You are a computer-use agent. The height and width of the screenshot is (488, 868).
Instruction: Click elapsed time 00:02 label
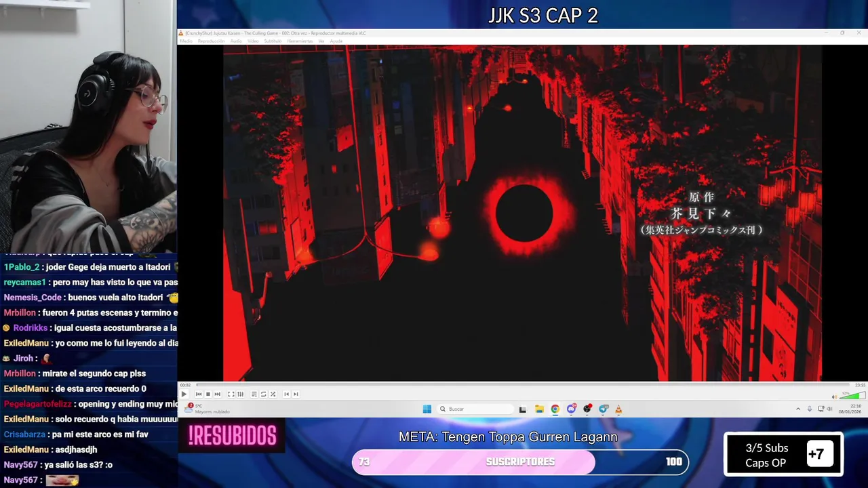pyautogui.click(x=185, y=385)
